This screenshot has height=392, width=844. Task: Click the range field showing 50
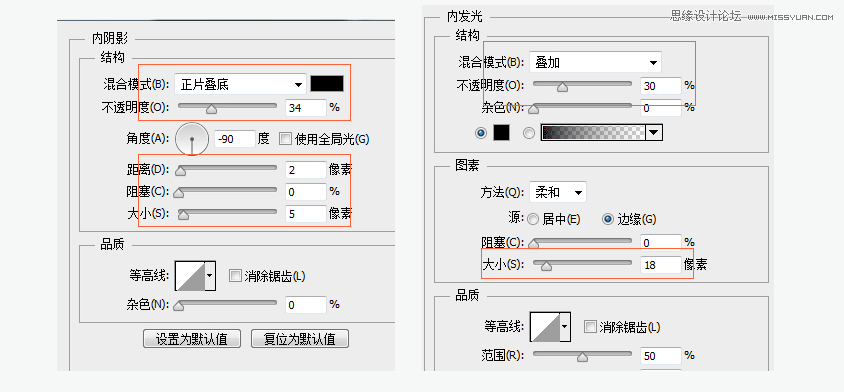point(661,356)
